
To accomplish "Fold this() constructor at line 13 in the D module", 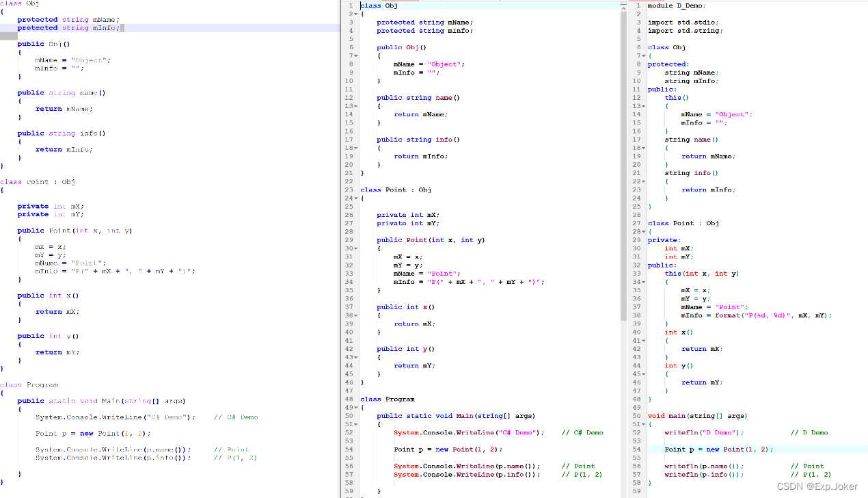I will click(x=643, y=106).
